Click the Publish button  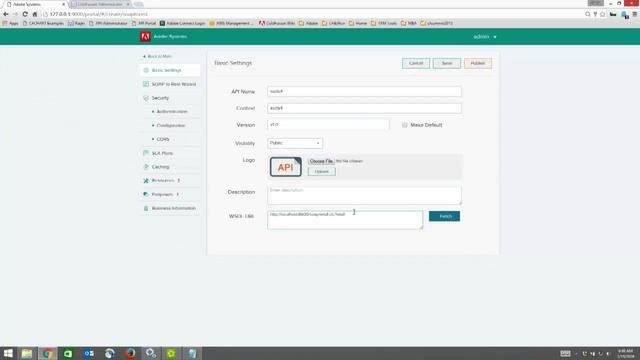click(x=478, y=63)
